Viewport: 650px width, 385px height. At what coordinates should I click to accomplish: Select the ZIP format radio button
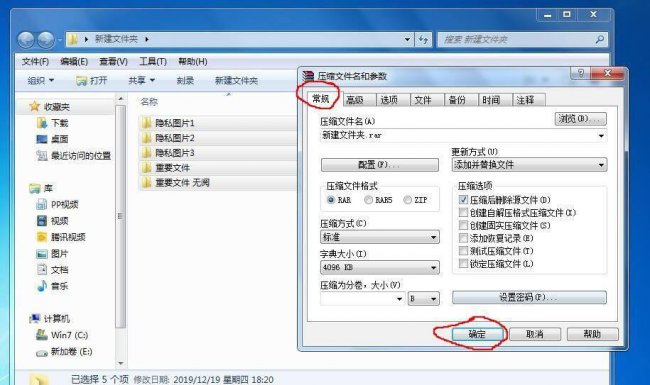point(407,200)
